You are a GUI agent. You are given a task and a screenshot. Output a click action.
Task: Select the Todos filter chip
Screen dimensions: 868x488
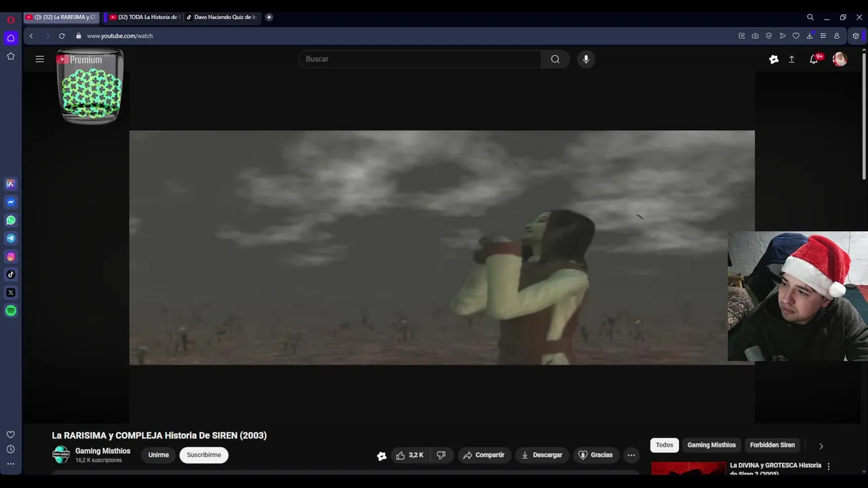(x=665, y=445)
